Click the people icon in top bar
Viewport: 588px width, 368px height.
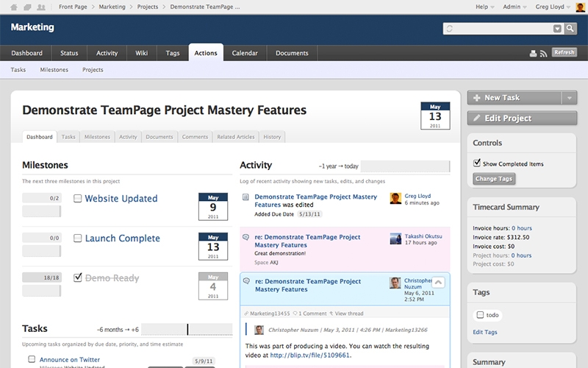(x=40, y=7)
